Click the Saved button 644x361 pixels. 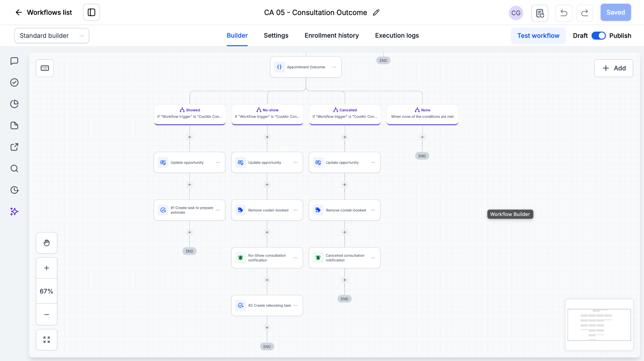(615, 12)
